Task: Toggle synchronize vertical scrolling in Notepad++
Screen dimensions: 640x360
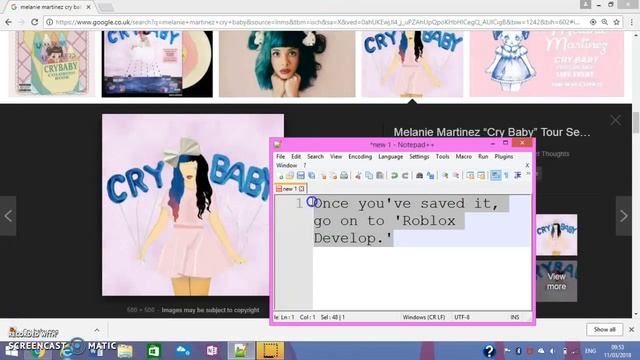Action: (x=470, y=176)
